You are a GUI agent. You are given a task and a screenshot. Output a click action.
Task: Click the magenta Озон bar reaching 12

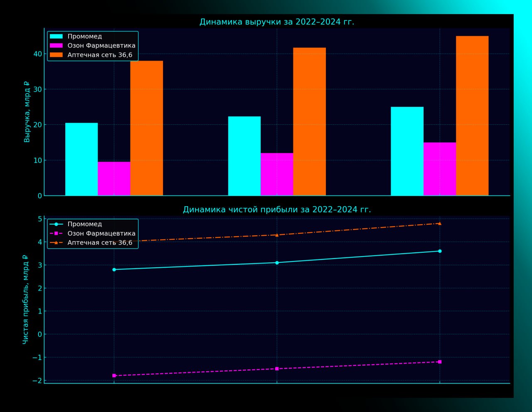tap(277, 174)
